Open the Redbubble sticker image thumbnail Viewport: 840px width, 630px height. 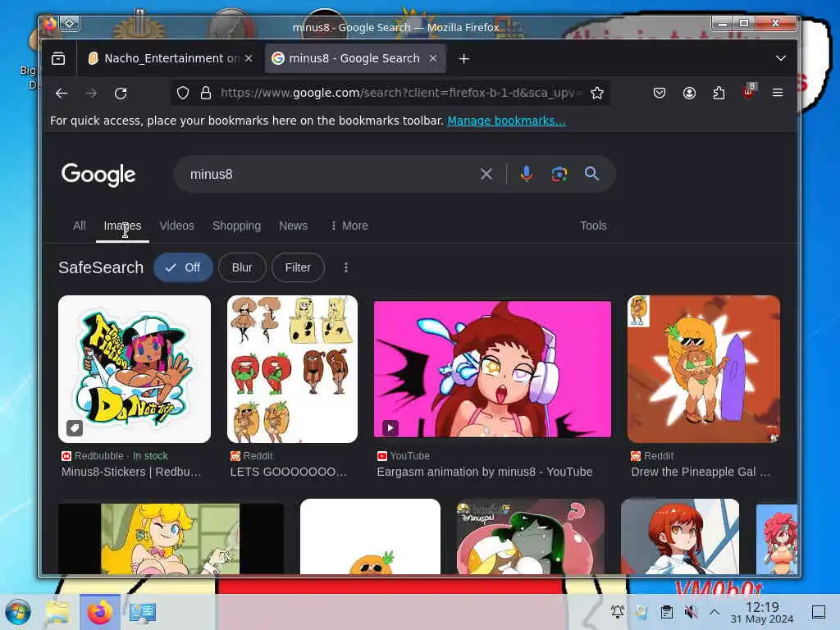click(x=135, y=369)
